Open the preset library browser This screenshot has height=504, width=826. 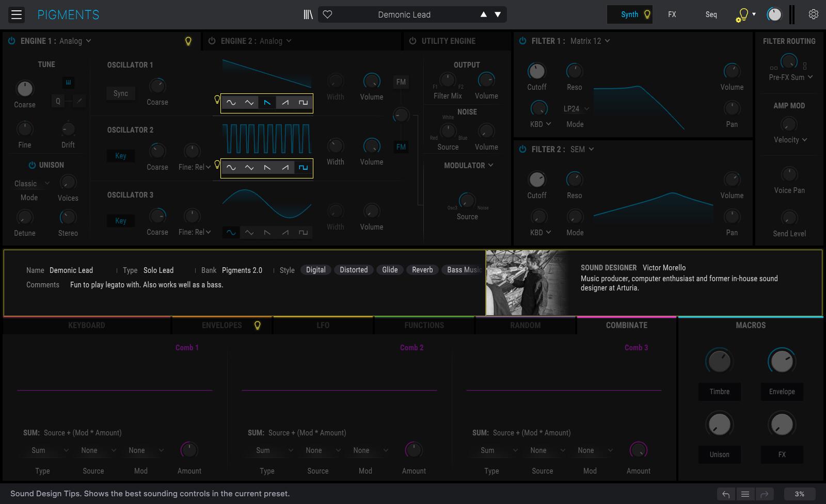(308, 14)
